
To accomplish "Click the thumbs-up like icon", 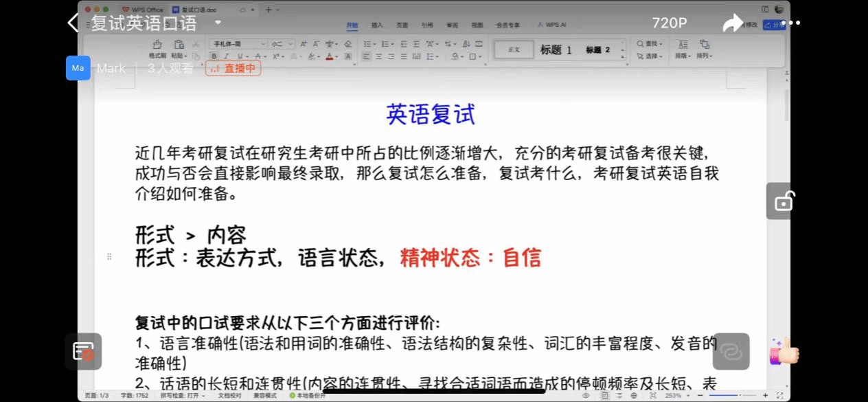I will [785, 351].
